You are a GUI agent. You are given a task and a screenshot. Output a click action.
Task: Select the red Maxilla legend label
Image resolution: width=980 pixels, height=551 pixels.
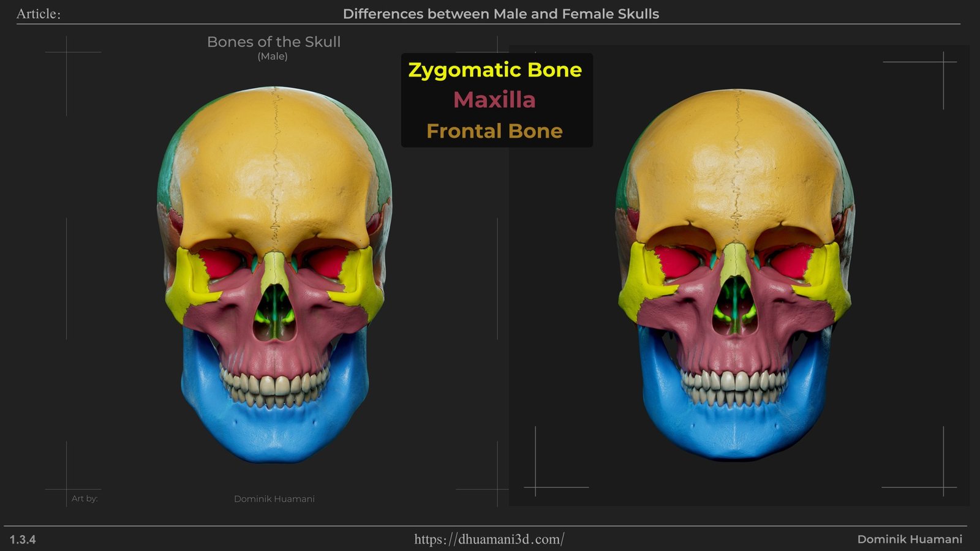494,100
